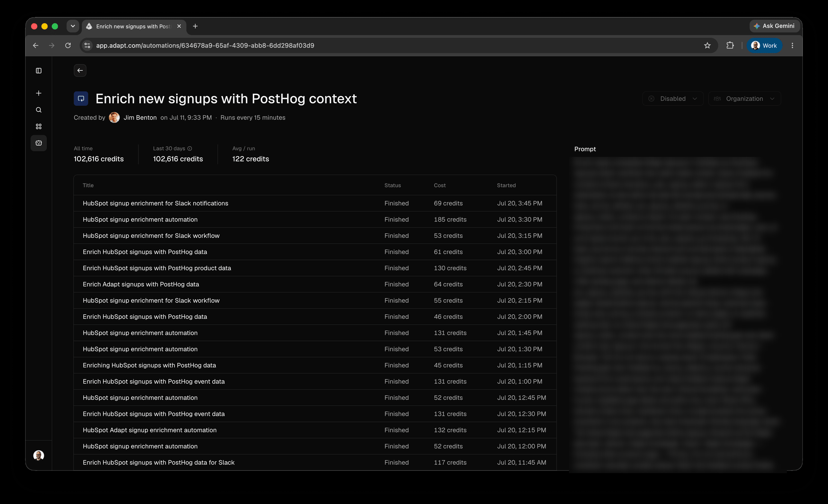Reload the page with the refresh icon
The height and width of the screenshot is (504, 828).
point(68,45)
